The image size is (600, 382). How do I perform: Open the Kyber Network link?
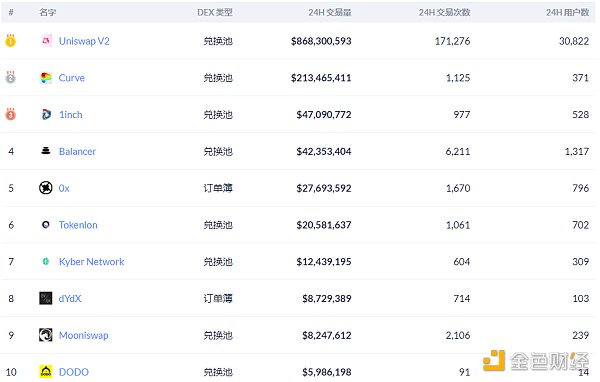(91, 261)
